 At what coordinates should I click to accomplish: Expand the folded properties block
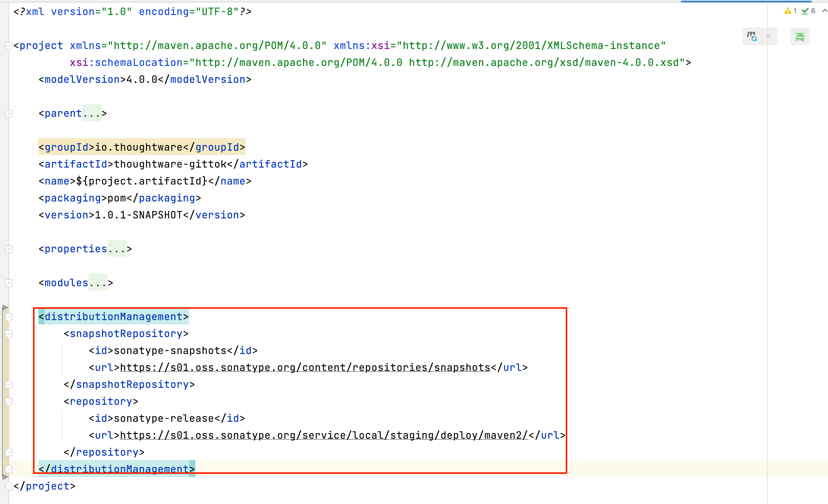(9, 249)
